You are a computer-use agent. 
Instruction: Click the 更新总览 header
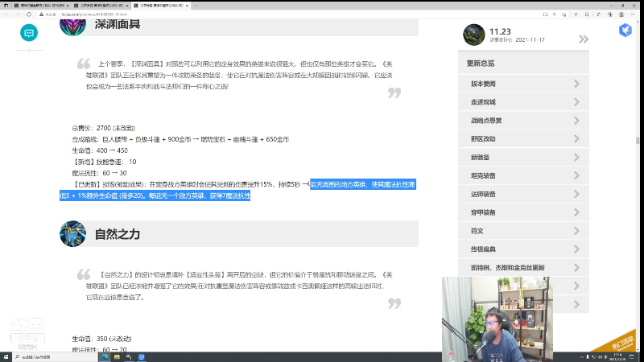(x=524, y=64)
